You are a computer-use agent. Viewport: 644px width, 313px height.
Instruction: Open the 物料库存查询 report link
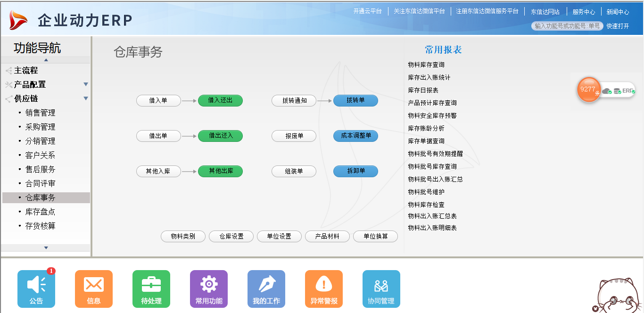click(x=426, y=65)
